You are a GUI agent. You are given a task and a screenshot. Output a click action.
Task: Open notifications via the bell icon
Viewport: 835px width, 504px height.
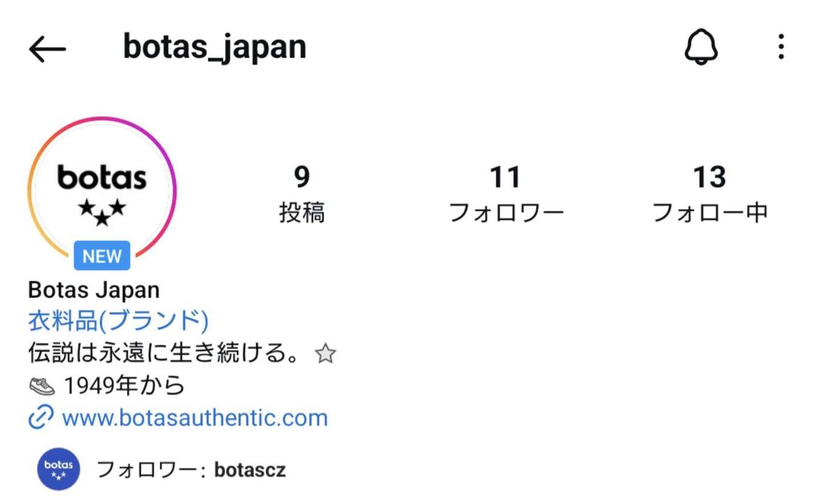tap(701, 47)
